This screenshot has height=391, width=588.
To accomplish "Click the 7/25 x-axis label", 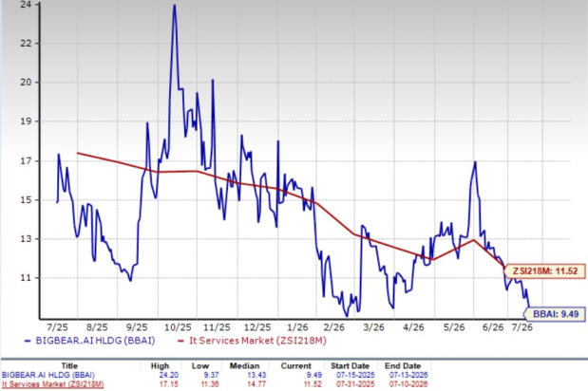I will click(x=58, y=327).
